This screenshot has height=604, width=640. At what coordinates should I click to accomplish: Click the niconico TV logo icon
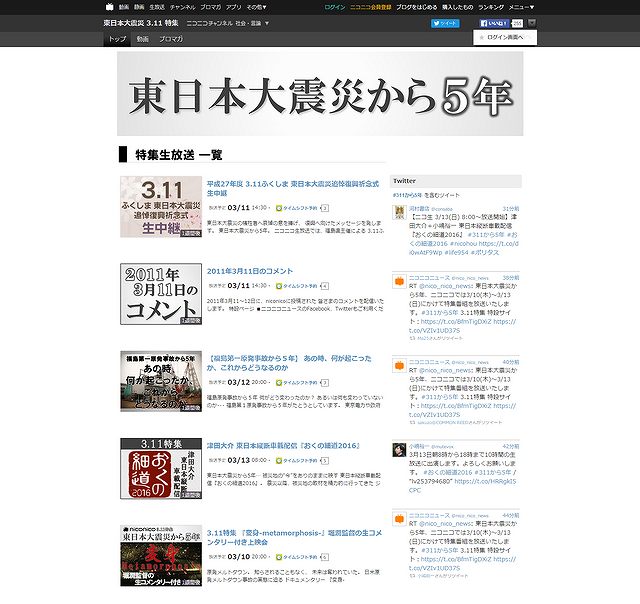pos(109,7)
